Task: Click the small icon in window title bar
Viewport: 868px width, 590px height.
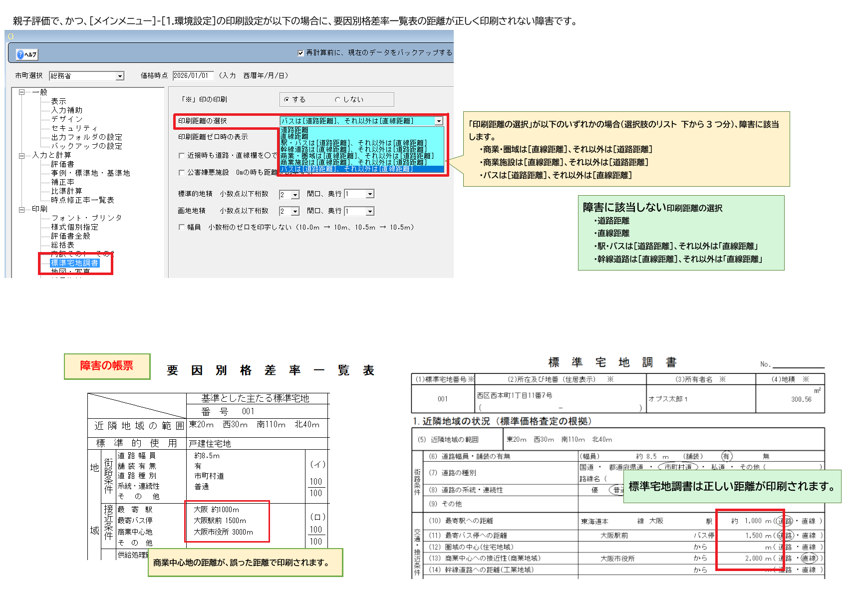Action: tap(10, 36)
